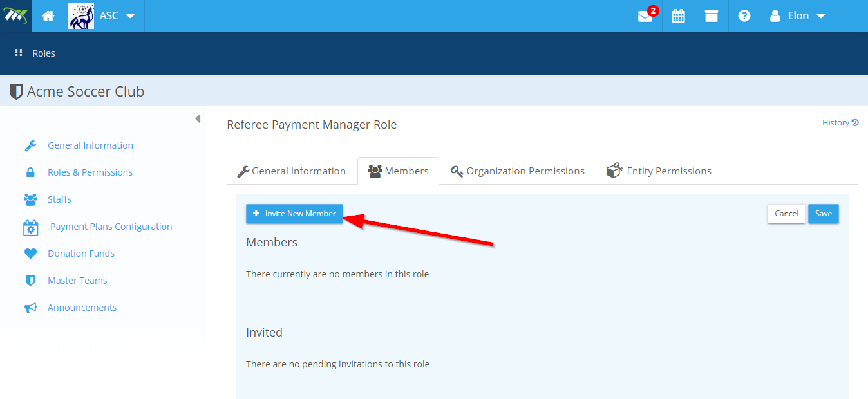Click the Roles breadcrumb label
This screenshot has width=868, height=399.
pos(44,53)
